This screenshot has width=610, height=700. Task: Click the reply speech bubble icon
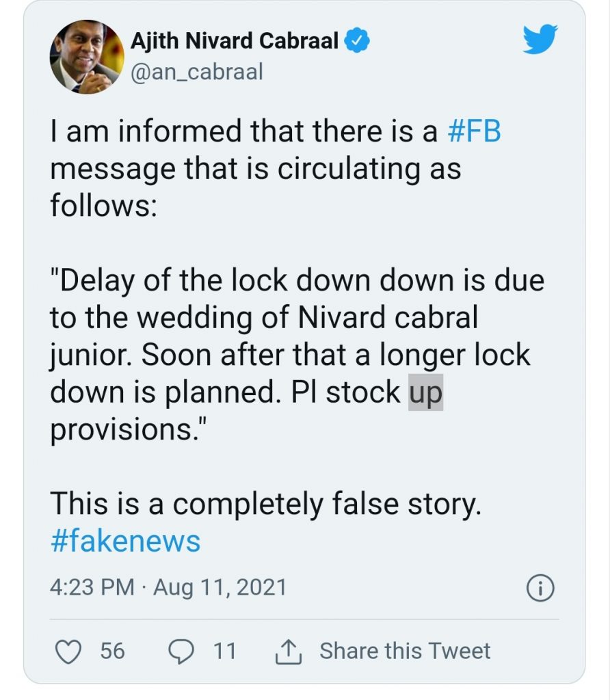click(x=181, y=651)
